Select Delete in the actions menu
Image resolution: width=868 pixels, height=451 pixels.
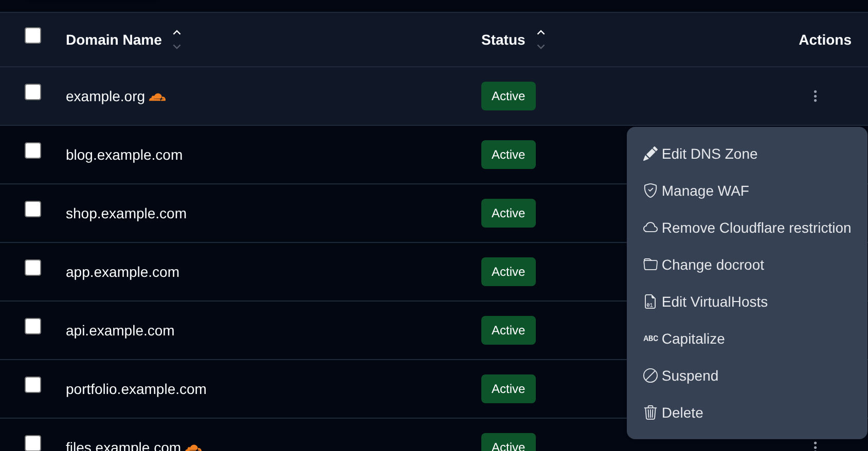[x=747, y=412]
